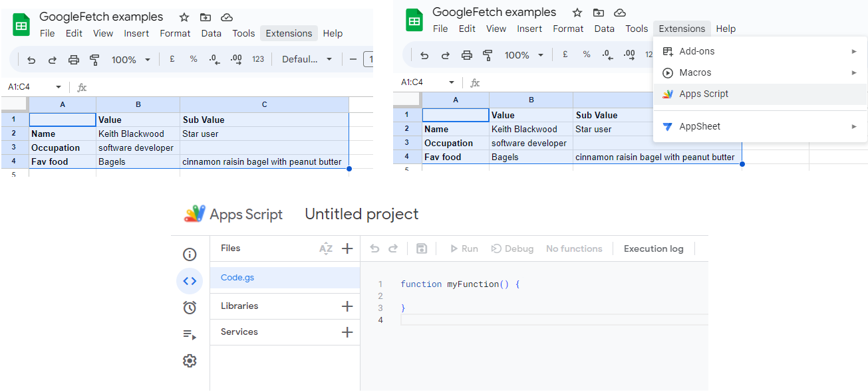Open the name box dropdown in the right spreadsheet
Screen dimensions: 868x392
tap(452, 82)
